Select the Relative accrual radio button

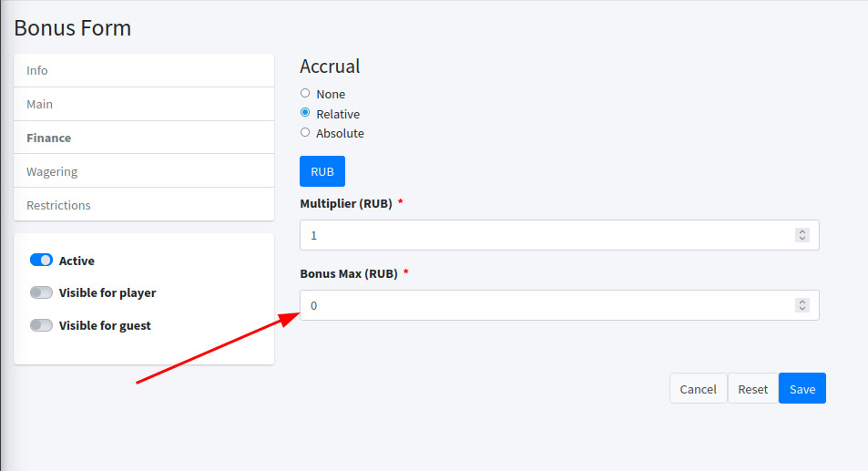[x=305, y=113]
